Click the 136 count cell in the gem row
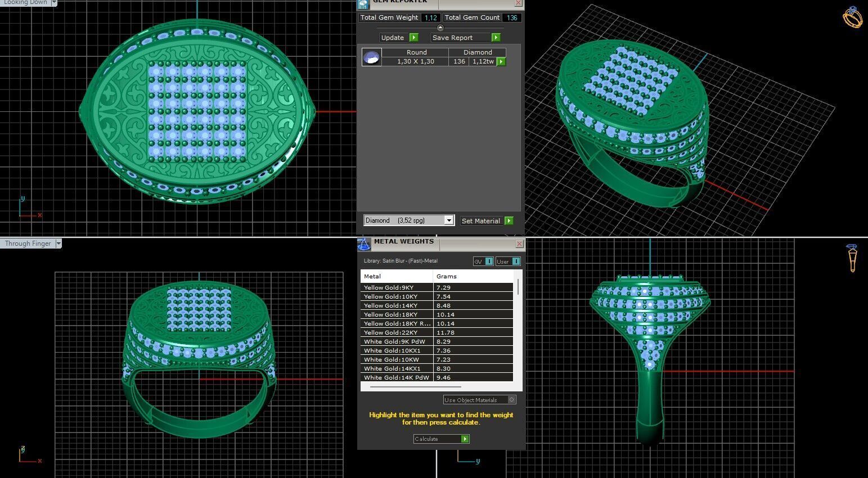This screenshot has height=478, width=868. pyautogui.click(x=459, y=62)
